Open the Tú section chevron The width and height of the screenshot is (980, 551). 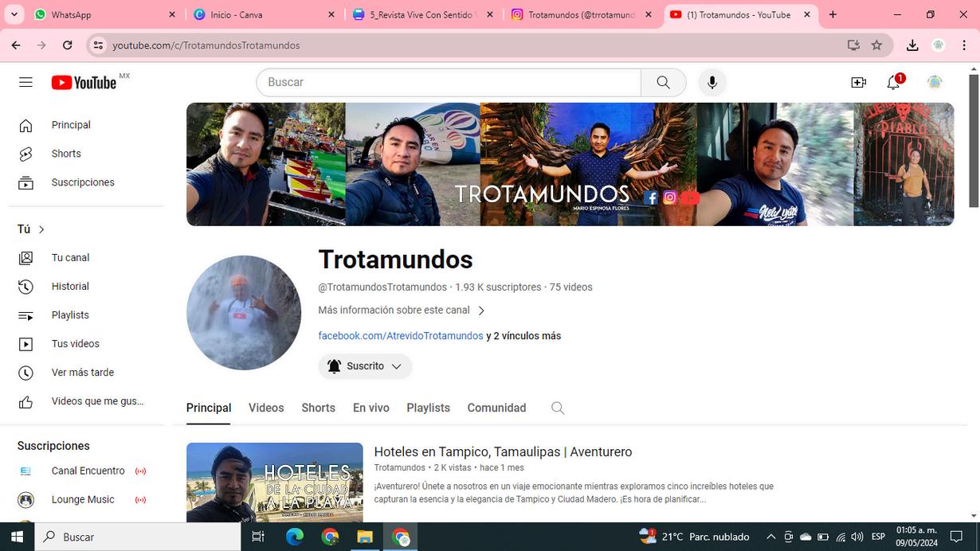pyautogui.click(x=41, y=229)
